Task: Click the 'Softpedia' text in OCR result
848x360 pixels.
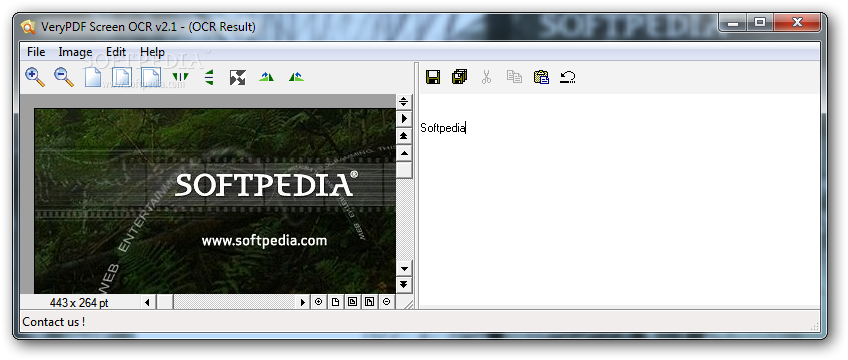Action: point(443,129)
